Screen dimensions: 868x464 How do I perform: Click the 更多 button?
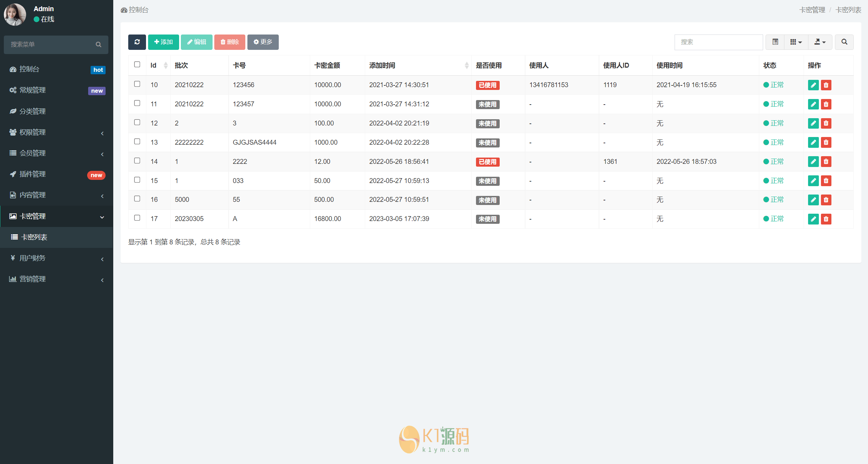click(263, 42)
